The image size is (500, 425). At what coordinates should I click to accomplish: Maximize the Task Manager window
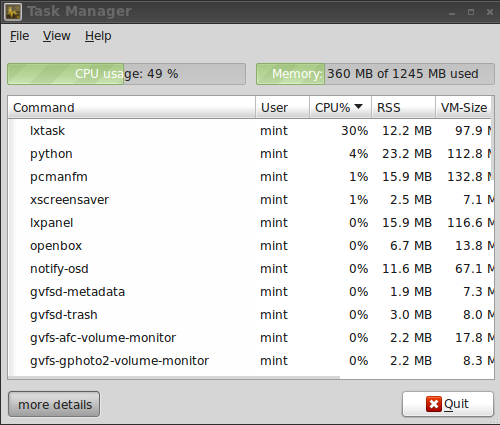point(471,12)
